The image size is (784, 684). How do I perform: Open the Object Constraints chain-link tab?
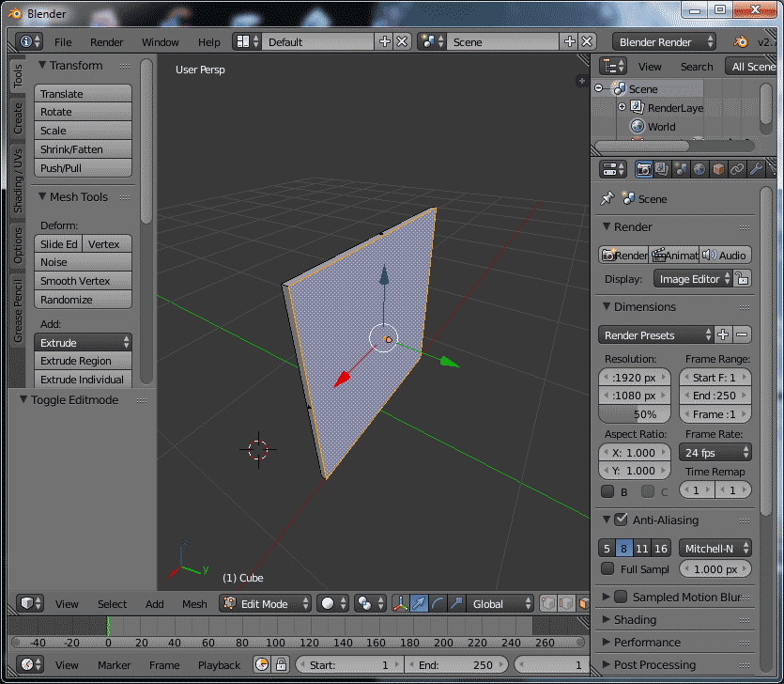click(736, 168)
